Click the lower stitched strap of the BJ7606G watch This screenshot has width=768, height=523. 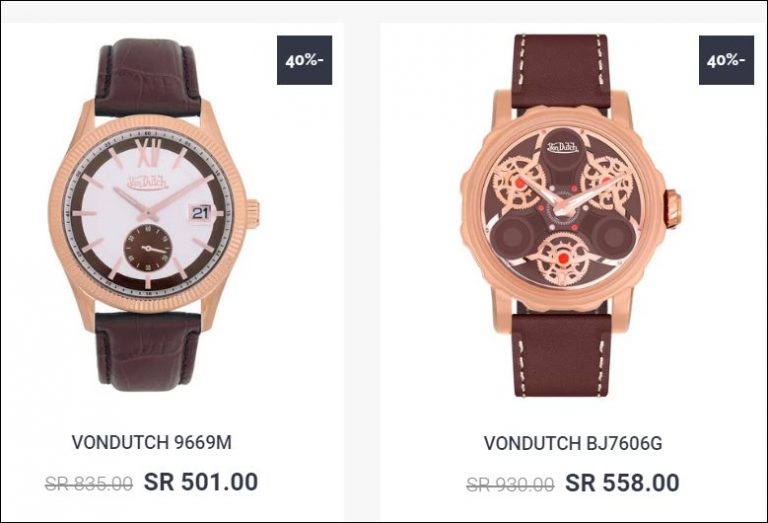click(x=561, y=355)
